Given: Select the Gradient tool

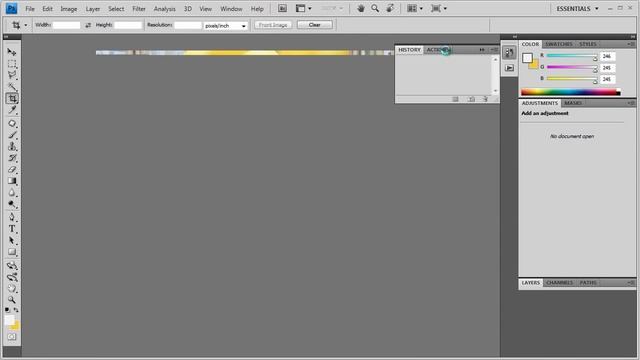Looking at the screenshot, I should coord(12,181).
